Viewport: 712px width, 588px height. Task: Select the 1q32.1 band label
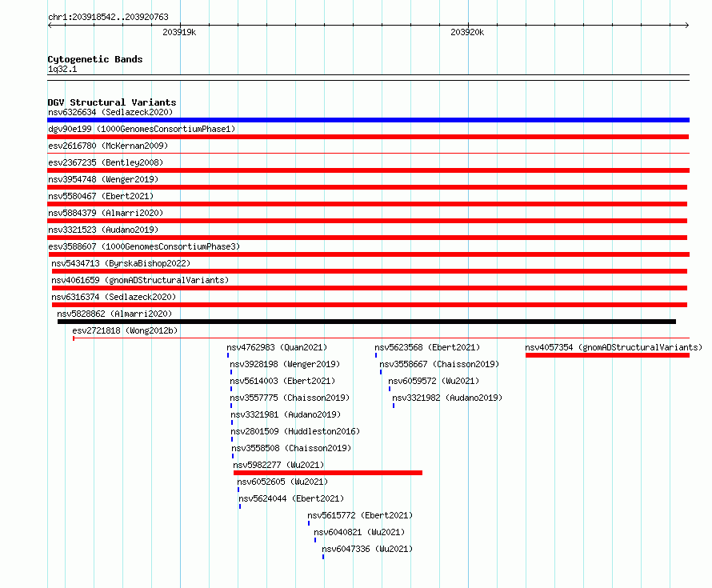click(62, 69)
